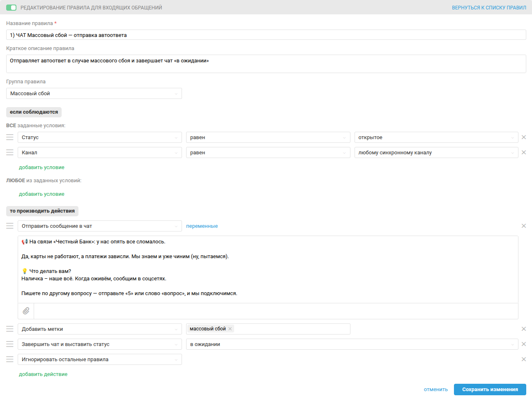Click into the auto-reply message text area

268,269
